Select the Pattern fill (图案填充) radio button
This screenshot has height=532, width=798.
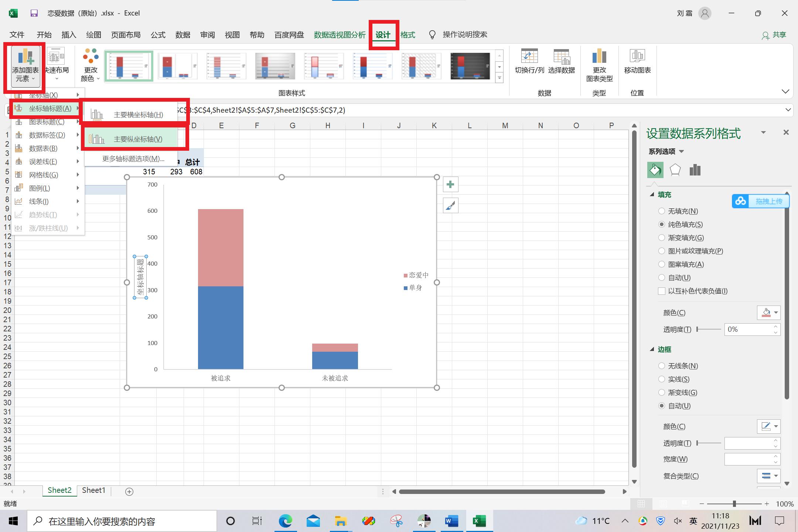pyautogui.click(x=662, y=264)
